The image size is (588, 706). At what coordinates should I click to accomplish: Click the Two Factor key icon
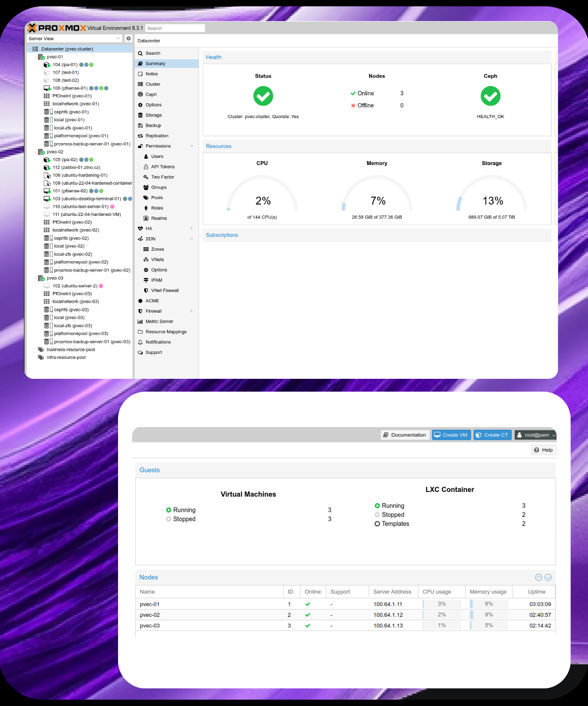click(x=146, y=177)
